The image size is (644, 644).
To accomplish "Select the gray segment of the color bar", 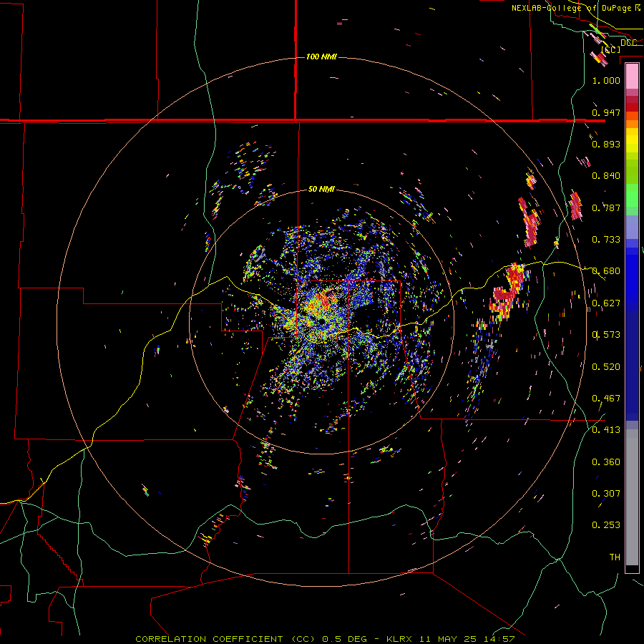I will 632,497.
